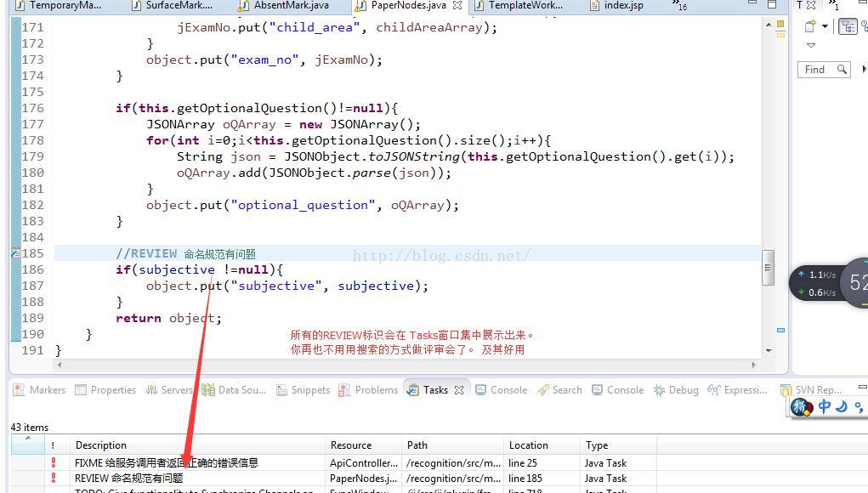Open the Data Source Explorer tab
Screen dimensions: 868x493
click(234, 390)
